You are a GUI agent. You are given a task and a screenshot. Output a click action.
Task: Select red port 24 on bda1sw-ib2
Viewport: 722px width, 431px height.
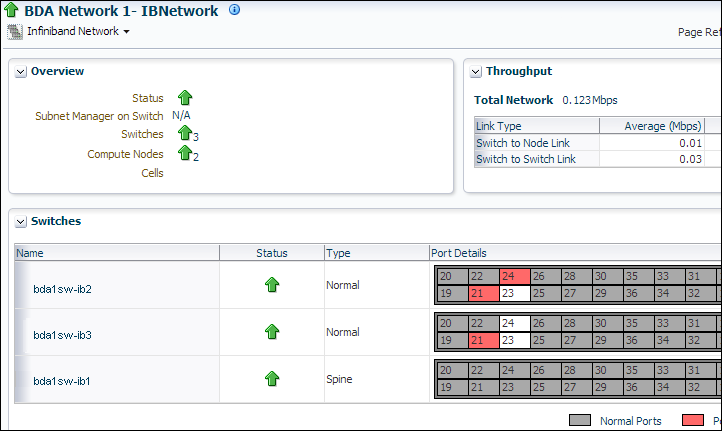tap(515, 276)
